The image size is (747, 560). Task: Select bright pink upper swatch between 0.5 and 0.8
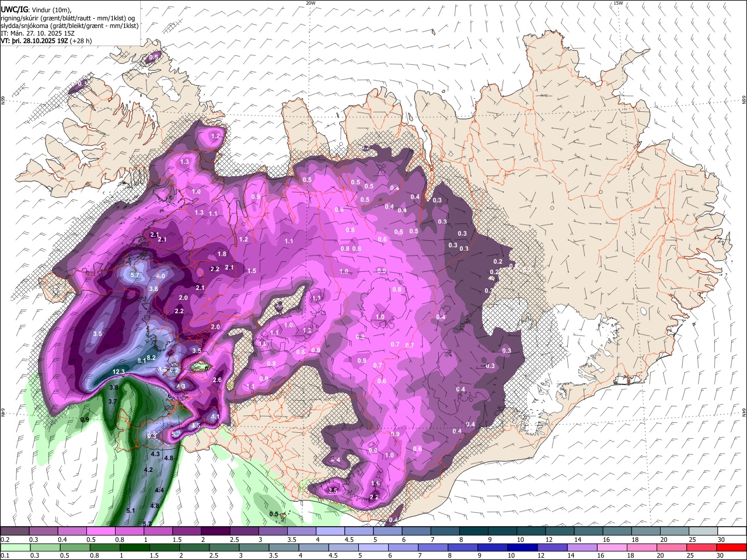[100, 531]
